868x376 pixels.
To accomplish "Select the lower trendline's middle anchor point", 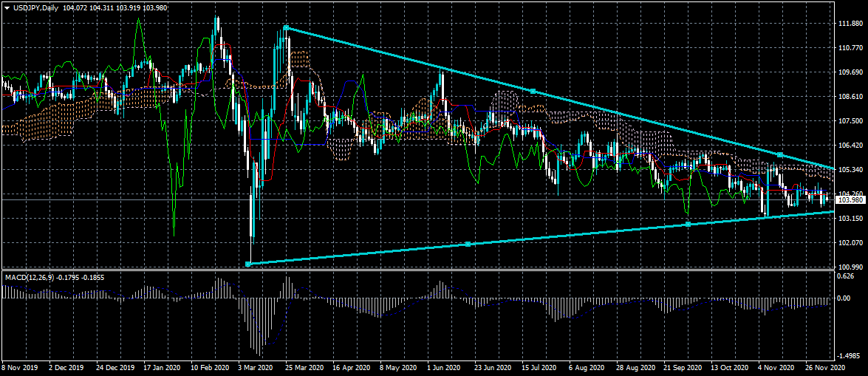I will click(x=468, y=245).
